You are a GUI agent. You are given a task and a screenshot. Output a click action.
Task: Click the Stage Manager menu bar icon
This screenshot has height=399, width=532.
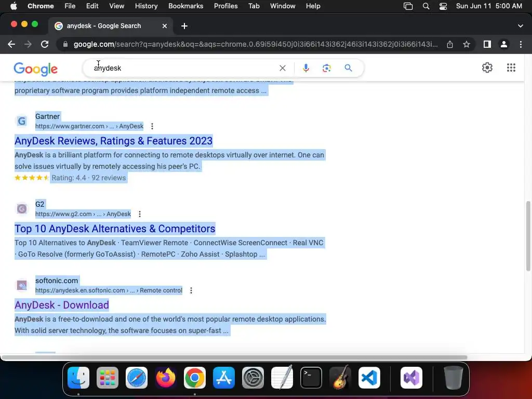point(408,6)
